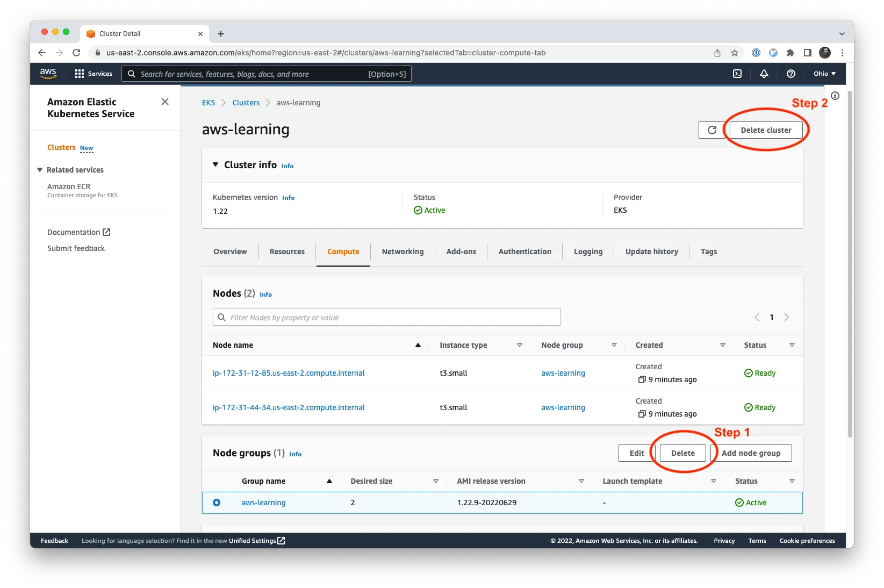Open the Ohio region dropdown

(x=824, y=74)
